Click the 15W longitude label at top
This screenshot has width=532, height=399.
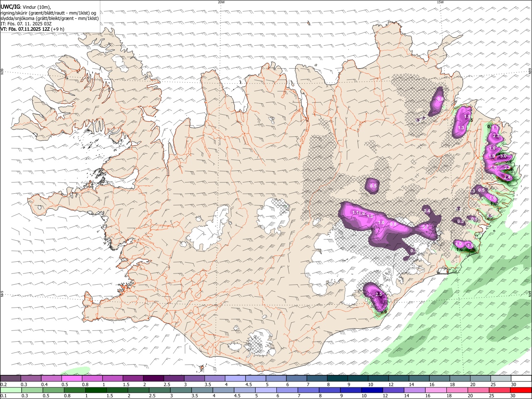click(440, 2)
